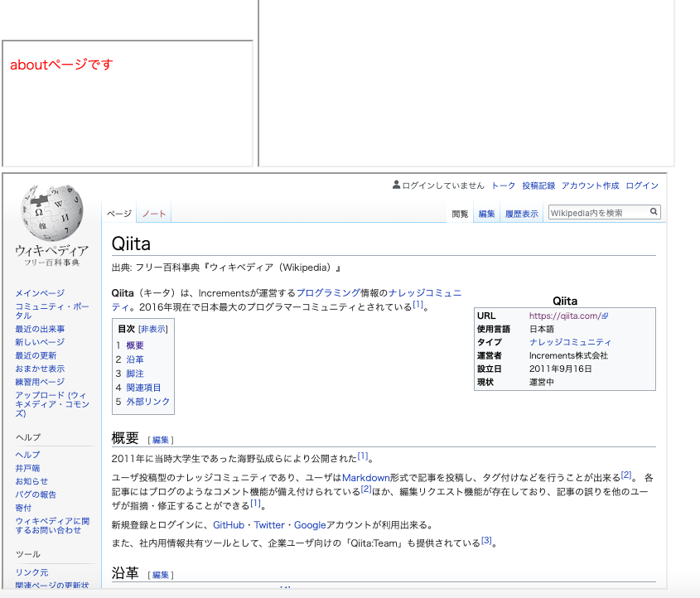Jump to 概要 from the table of contents

[134, 345]
